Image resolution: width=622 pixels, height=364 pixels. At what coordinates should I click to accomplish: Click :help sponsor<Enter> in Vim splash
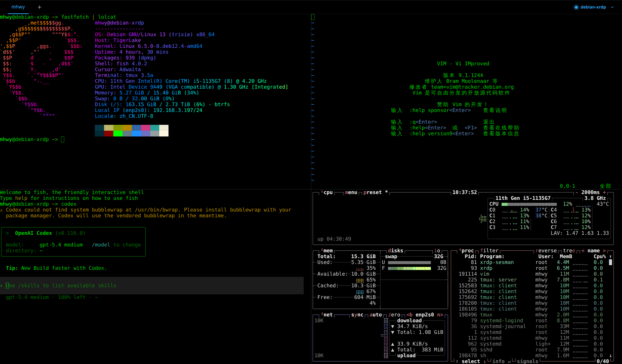(440, 110)
